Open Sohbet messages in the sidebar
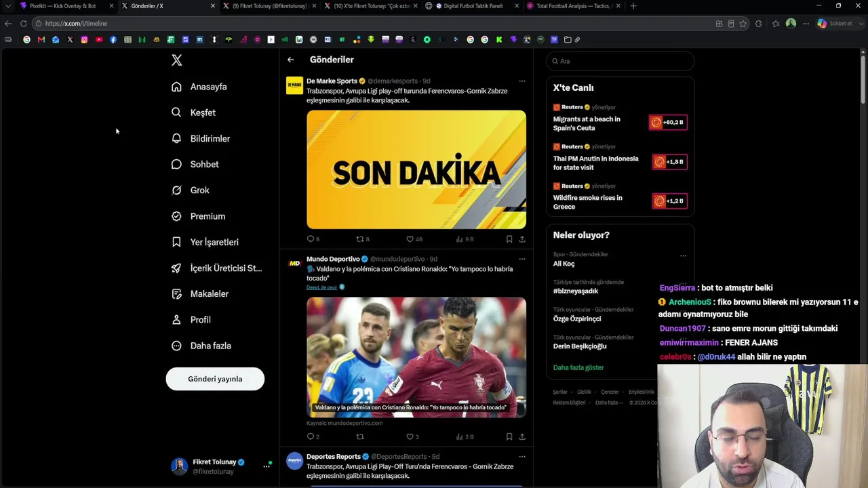The width and height of the screenshot is (868, 488). pos(195,164)
